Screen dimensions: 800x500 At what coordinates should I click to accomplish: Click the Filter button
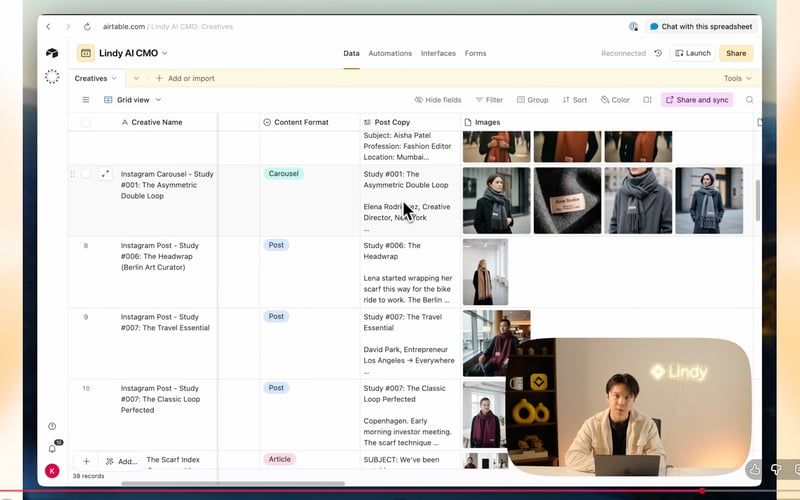(x=489, y=100)
